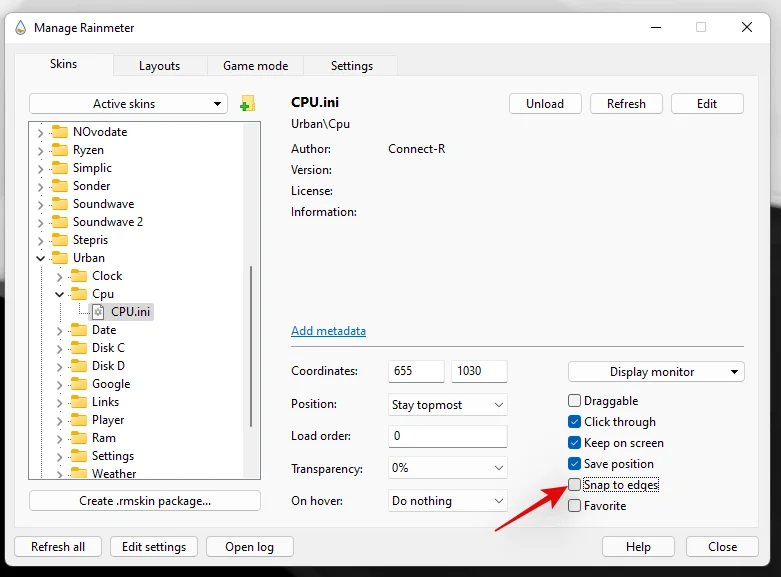The width and height of the screenshot is (781, 577).
Task: Click the Simplic folder icon
Action: point(60,168)
